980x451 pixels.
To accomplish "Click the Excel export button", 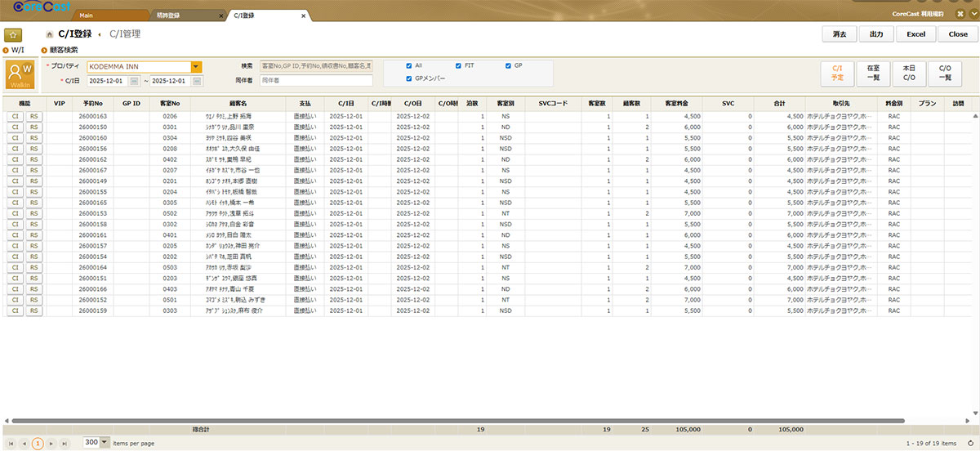I will pos(915,34).
